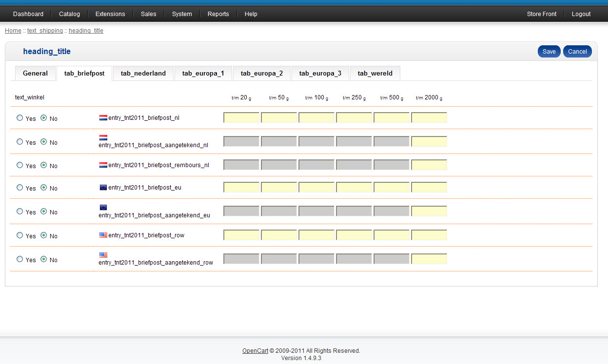Follow the Home breadcrumb link
608x364 pixels.
pos(13,31)
